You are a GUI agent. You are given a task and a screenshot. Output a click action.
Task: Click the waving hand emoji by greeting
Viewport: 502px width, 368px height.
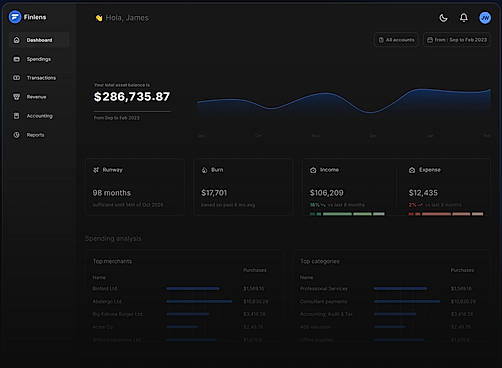click(x=99, y=18)
